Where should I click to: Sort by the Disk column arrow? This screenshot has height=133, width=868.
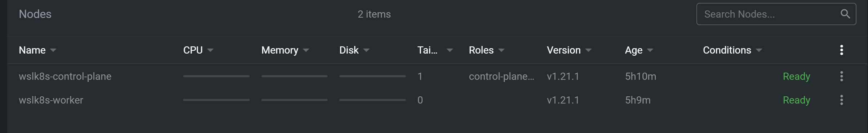(x=366, y=50)
